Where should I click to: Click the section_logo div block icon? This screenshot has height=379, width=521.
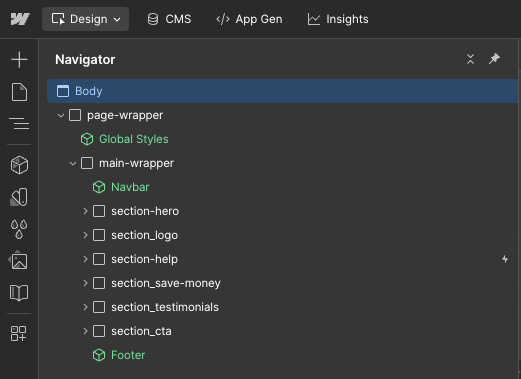pyautogui.click(x=99, y=235)
